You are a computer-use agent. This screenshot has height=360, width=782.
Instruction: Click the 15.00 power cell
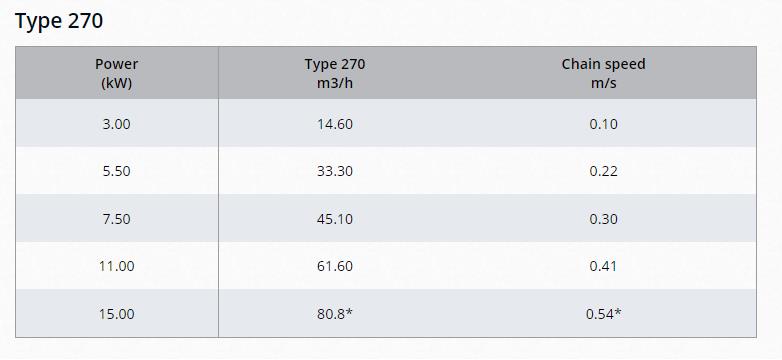[x=117, y=314]
